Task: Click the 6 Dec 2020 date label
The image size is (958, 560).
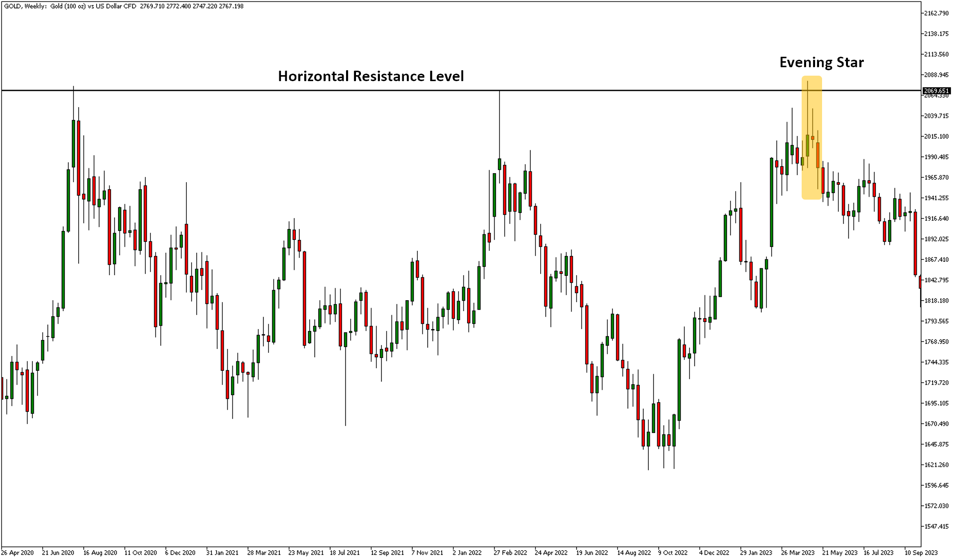Action: tap(180, 553)
